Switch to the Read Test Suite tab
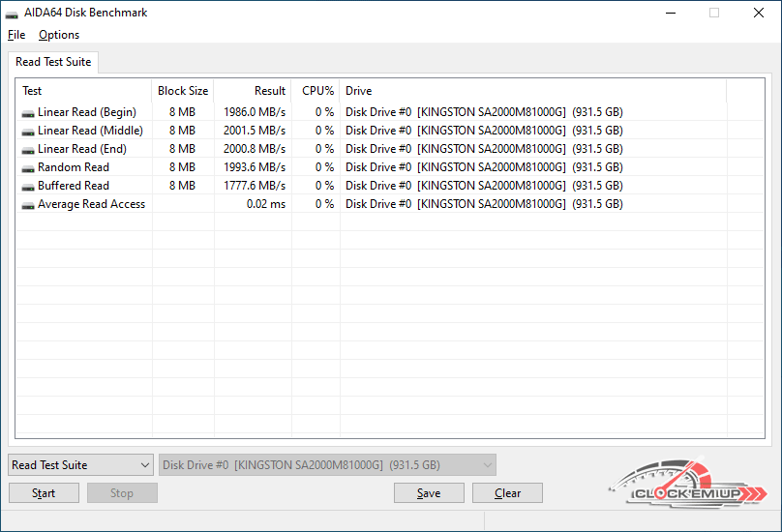The image size is (782, 532). 53,62
